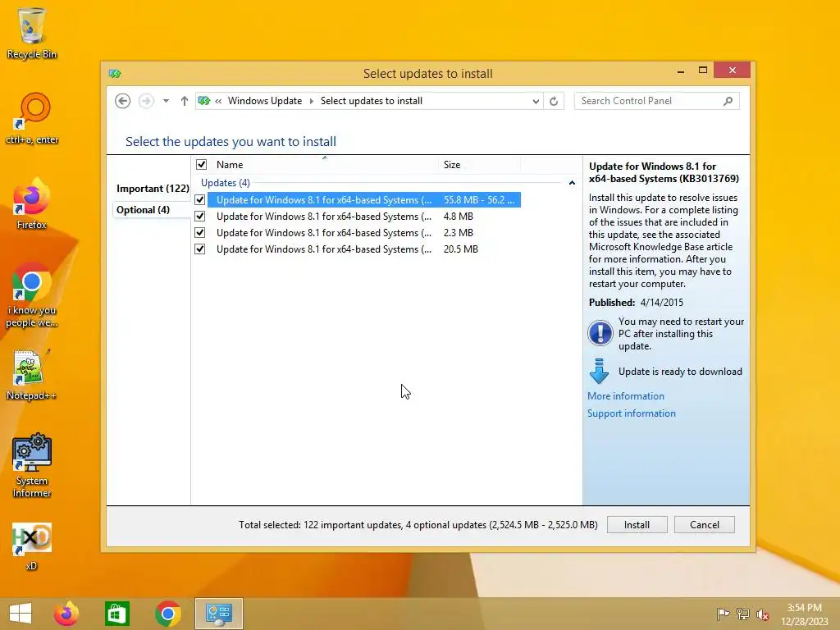Click the restart warning info icon

(600, 333)
